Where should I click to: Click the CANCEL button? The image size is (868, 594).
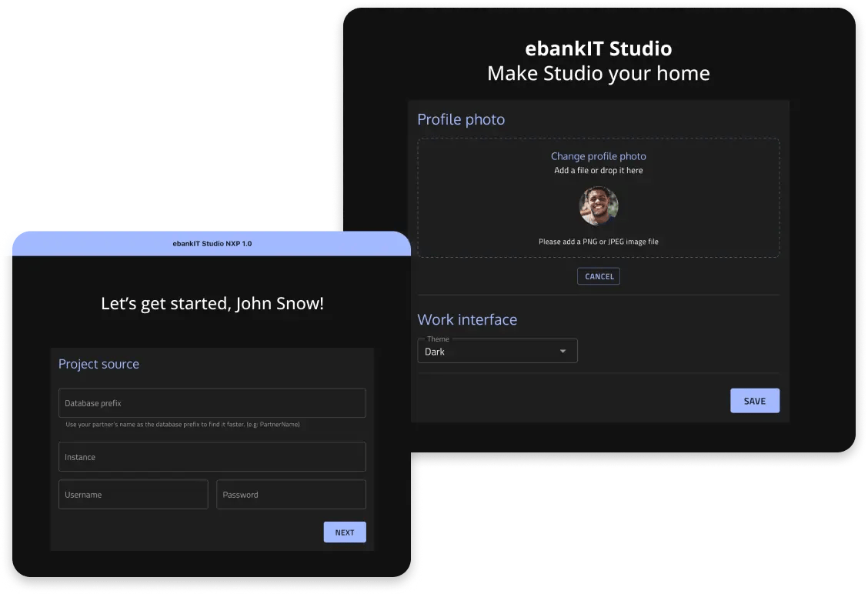pyautogui.click(x=598, y=275)
